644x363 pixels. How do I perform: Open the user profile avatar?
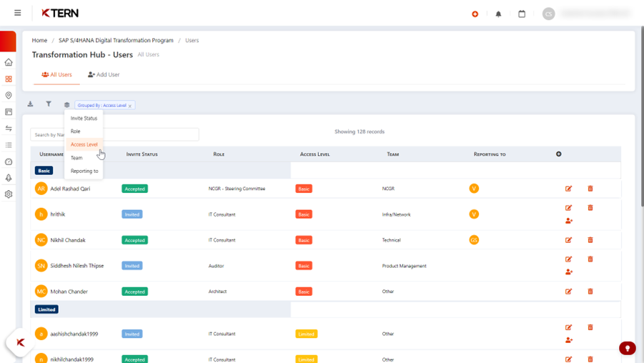coord(548,14)
